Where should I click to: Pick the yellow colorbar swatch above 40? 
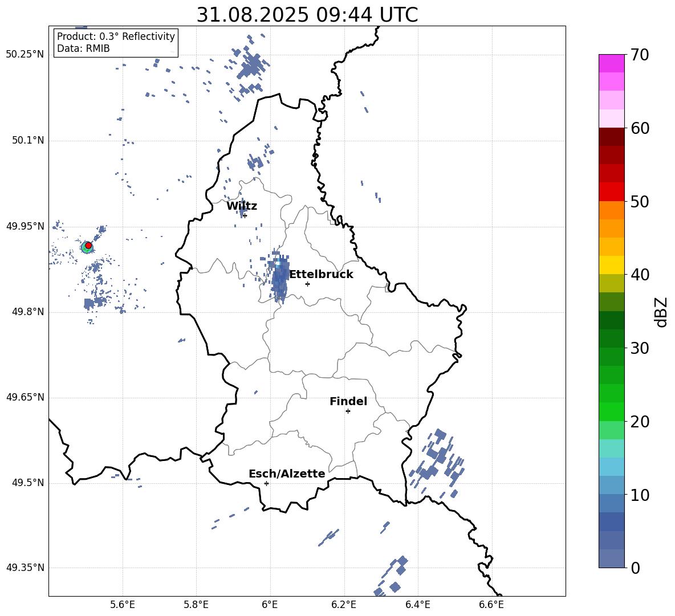(x=612, y=265)
